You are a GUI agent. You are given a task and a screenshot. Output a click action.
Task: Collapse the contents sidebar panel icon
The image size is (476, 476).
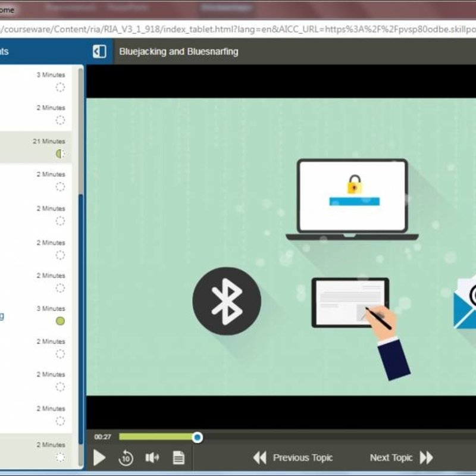(99, 52)
